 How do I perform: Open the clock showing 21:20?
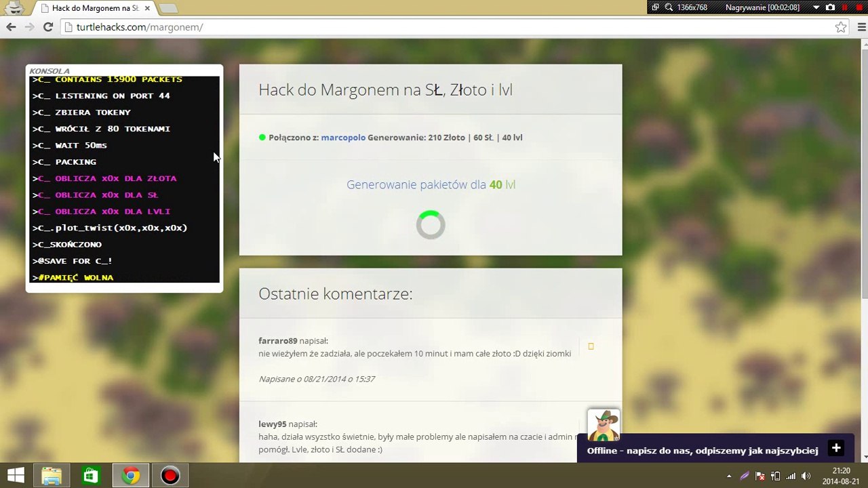pyautogui.click(x=841, y=476)
